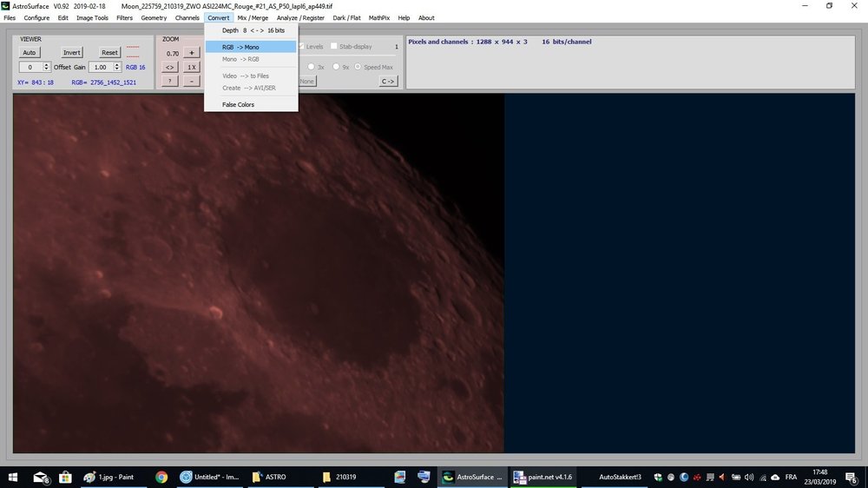Click the Auto viewer button

coord(29,53)
